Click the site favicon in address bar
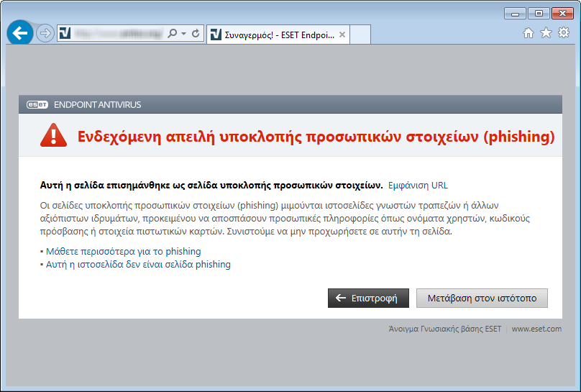 [x=65, y=33]
